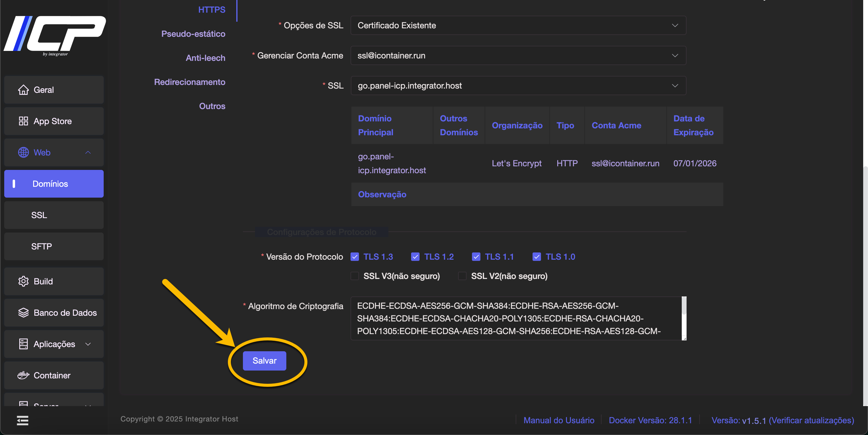Disable the TLS 1.1 protocol checkbox
This screenshot has width=868, height=435.
(476, 257)
